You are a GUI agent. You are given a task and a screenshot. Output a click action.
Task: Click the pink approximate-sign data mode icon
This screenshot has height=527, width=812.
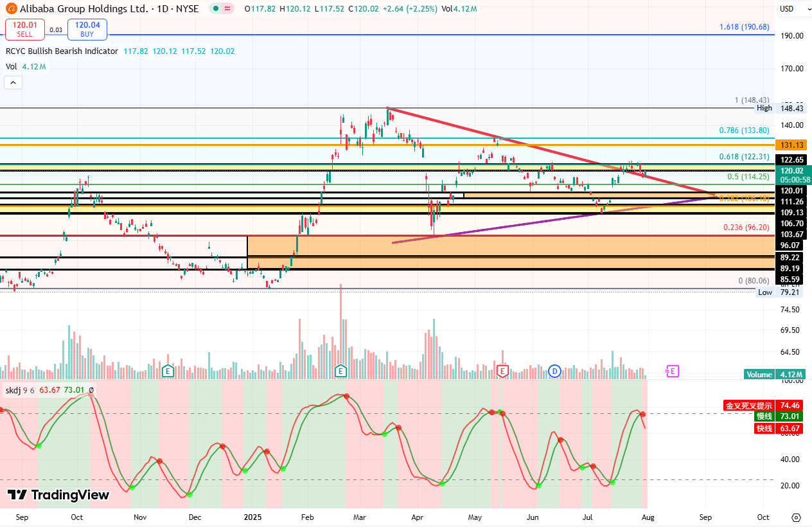pos(227,9)
